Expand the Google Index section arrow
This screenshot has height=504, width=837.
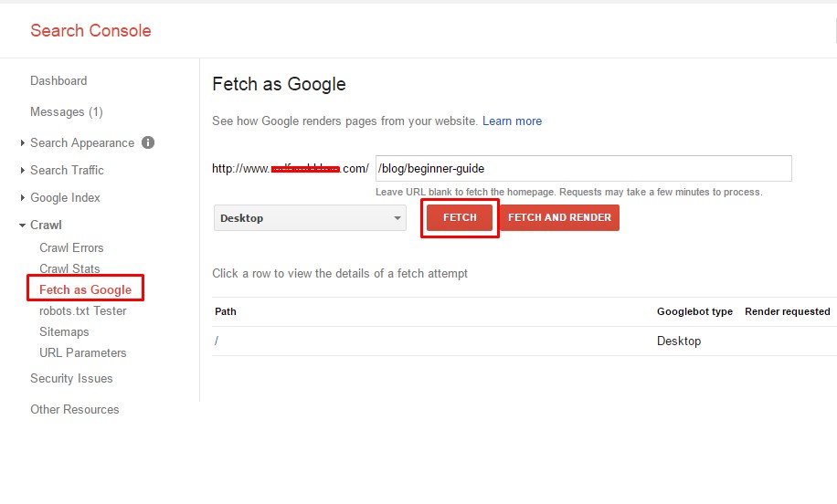[x=23, y=197]
